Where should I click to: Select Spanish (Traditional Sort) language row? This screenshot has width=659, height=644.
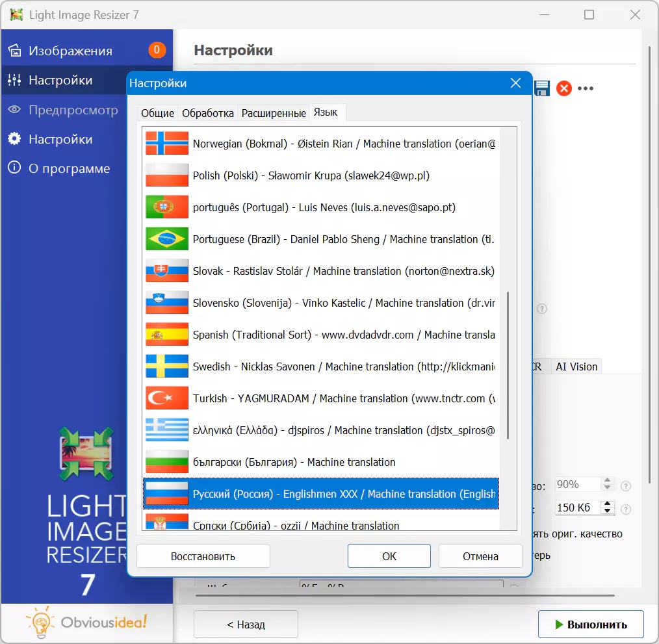click(321, 335)
